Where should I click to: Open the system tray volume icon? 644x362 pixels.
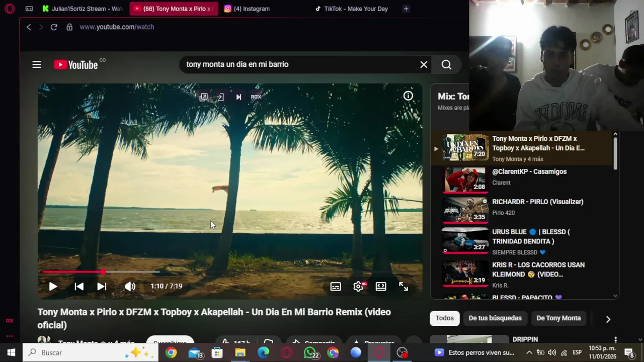(x=552, y=352)
